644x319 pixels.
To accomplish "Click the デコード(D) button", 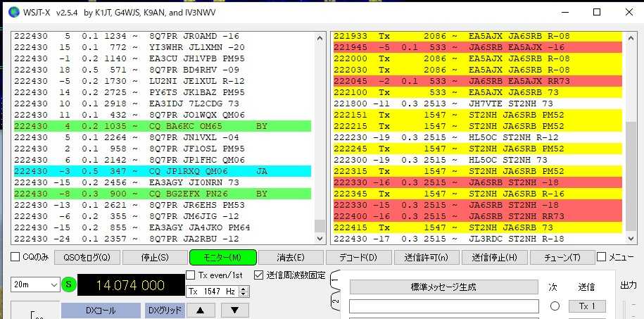I will tap(358, 258).
